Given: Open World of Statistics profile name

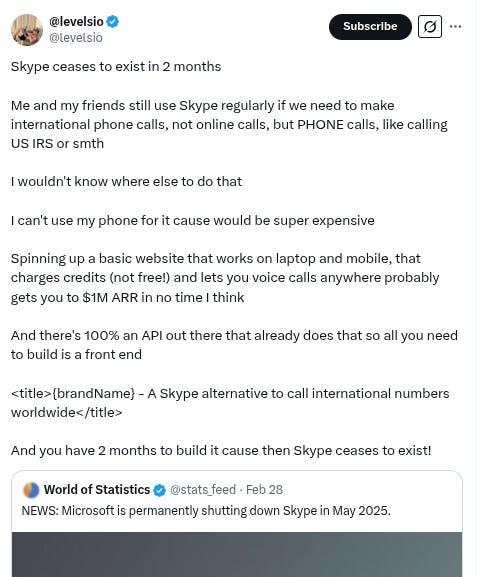Looking at the screenshot, I should 97,490.
